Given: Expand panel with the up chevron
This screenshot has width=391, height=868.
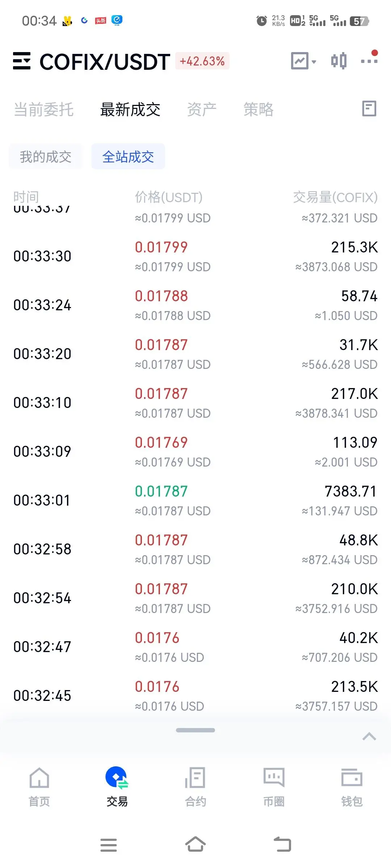Looking at the screenshot, I should click(369, 736).
